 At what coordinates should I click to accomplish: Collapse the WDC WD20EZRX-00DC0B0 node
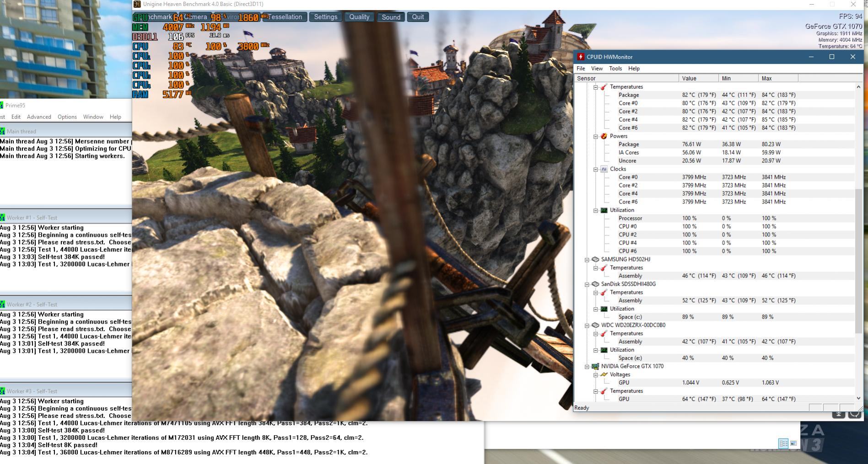(587, 325)
